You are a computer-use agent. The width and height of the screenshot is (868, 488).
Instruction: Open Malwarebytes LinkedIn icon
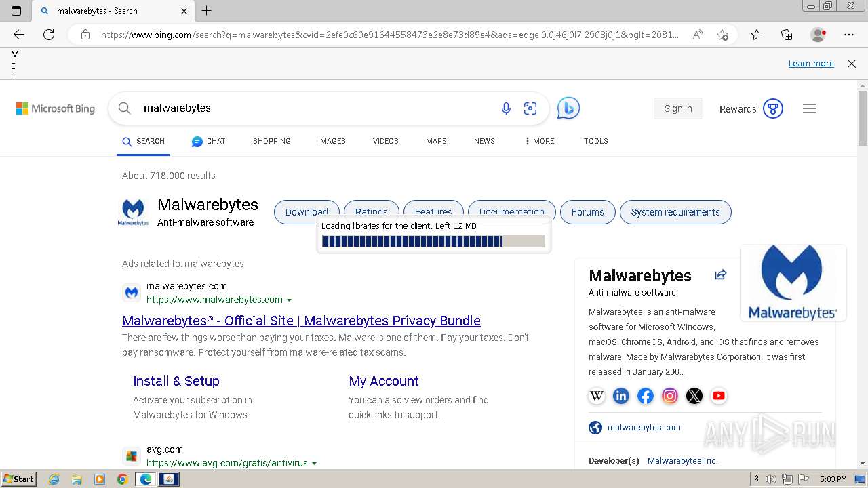pyautogui.click(x=621, y=396)
